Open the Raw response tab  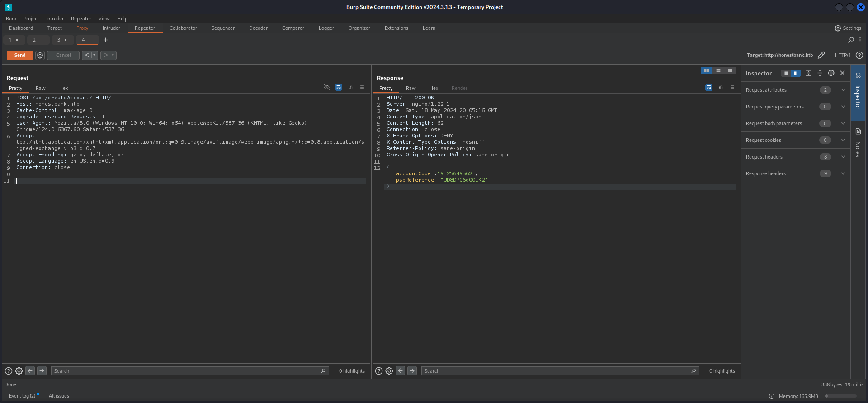coord(410,88)
